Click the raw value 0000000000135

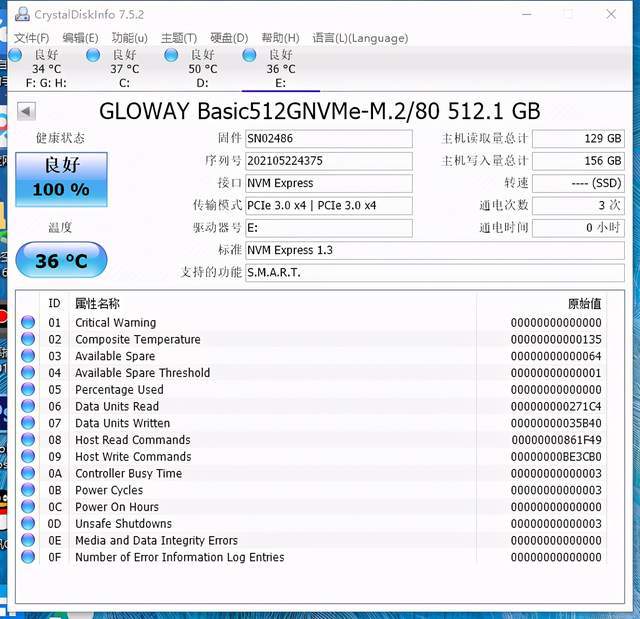[x=556, y=339]
